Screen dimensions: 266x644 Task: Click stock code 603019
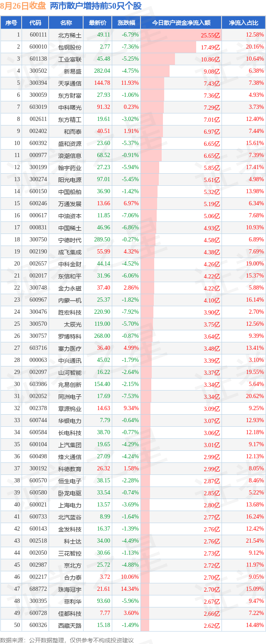tap(38, 107)
